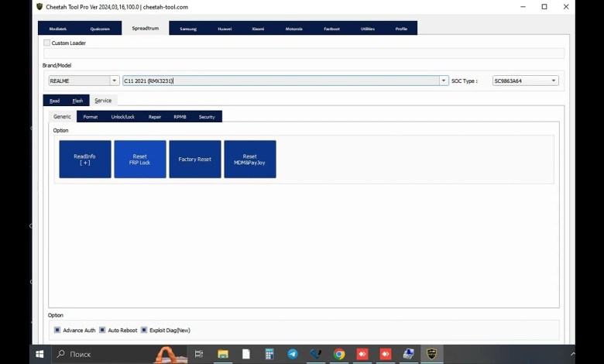Open the Samsung tab

(188, 29)
